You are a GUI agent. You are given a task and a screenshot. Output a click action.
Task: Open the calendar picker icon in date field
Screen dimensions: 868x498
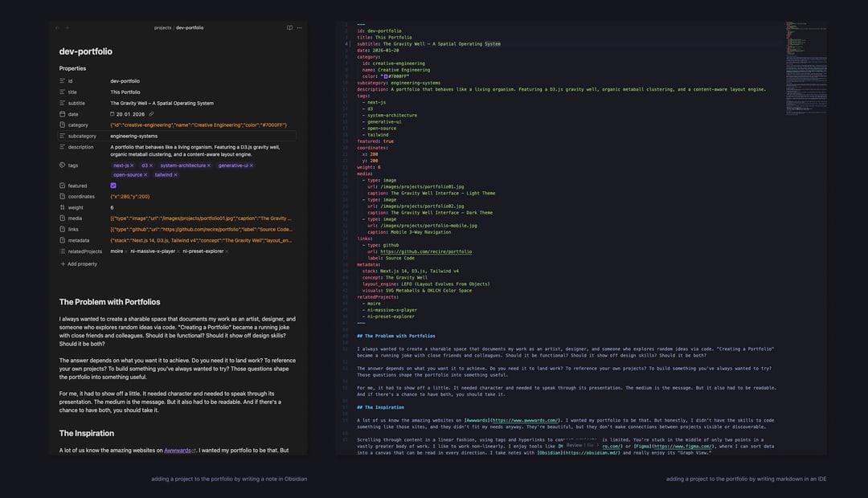(x=113, y=114)
